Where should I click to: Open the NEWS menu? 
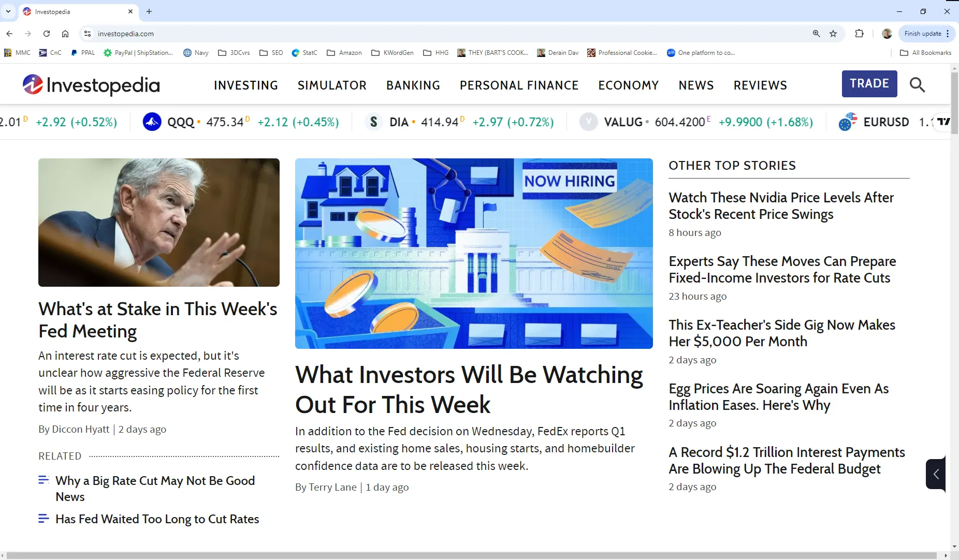[696, 85]
